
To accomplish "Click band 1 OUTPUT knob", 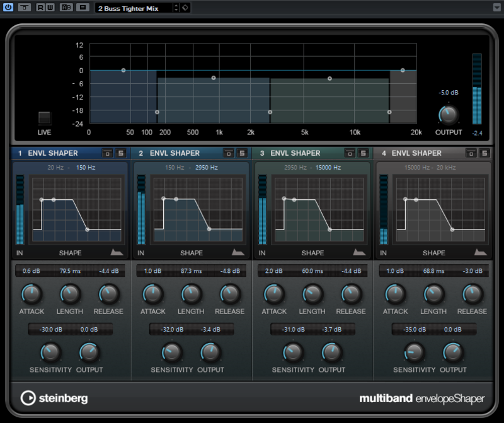I will pyautogui.click(x=89, y=352).
